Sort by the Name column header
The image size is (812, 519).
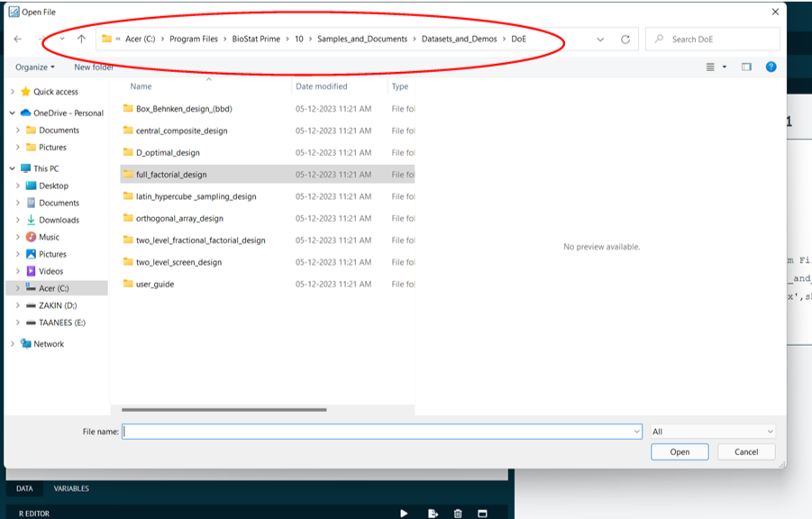click(141, 86)
